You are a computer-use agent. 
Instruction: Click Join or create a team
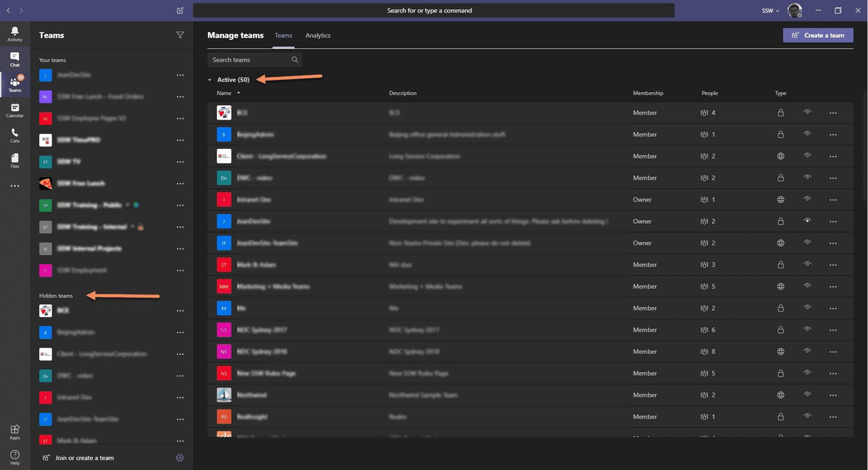click(84, 458)
